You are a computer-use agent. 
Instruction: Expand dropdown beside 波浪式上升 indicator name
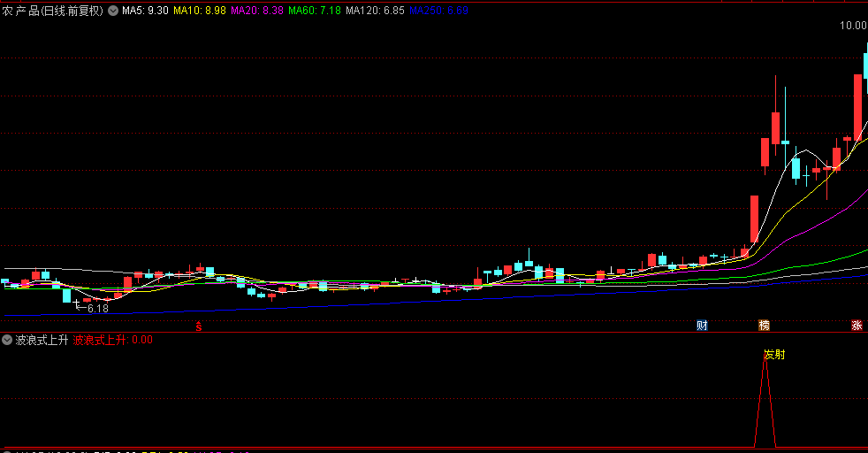click(7, 340)
